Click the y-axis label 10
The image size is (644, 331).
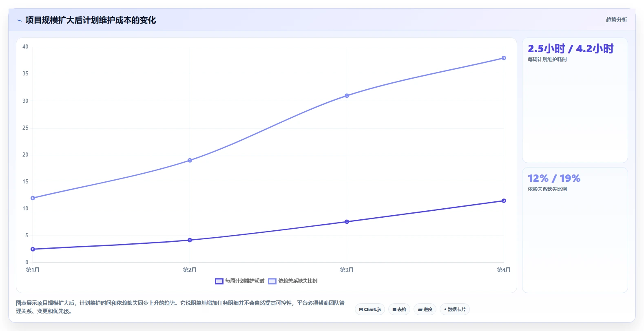[25, 208]
